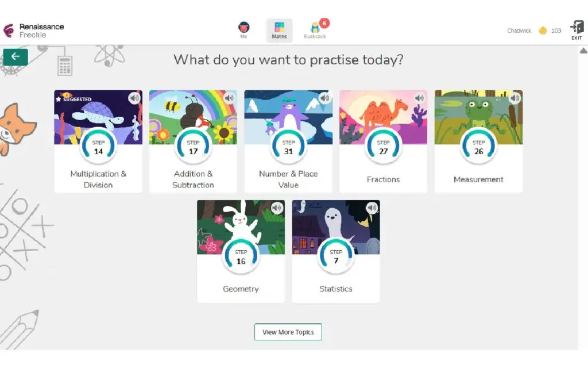Click the Geometry step 16 progress ring
Viewport: 588px width, 368px height.
tap(241, 257)
